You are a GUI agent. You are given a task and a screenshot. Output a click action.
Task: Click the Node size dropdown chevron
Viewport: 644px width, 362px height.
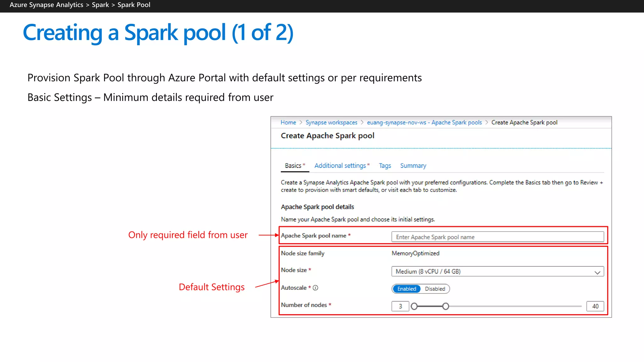pos(597,272)
